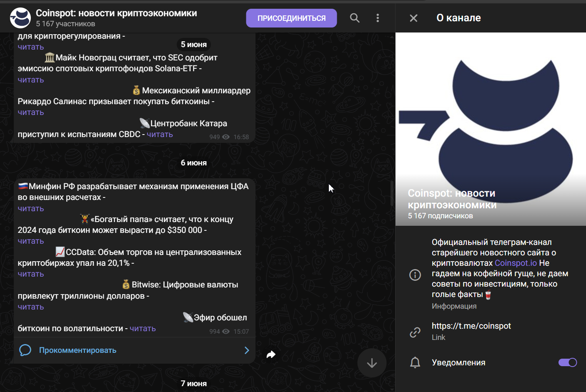Click the channel title Coinspot: новости криптоэкономики in header
Image resolution: width=586 pixels, height=392 pixels.
[x=116, y=13]
